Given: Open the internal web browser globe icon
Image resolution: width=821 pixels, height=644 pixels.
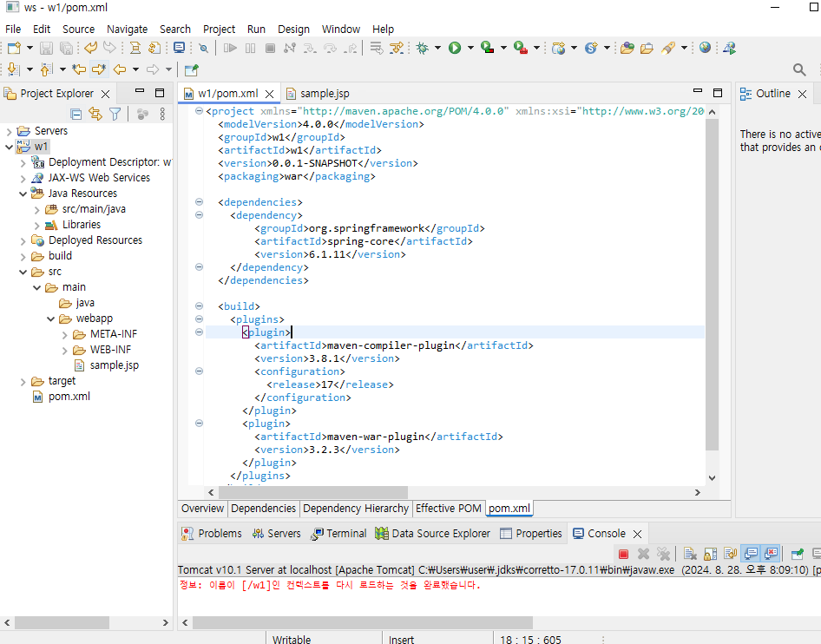Looking at the screenshot, I should point(705,49).
